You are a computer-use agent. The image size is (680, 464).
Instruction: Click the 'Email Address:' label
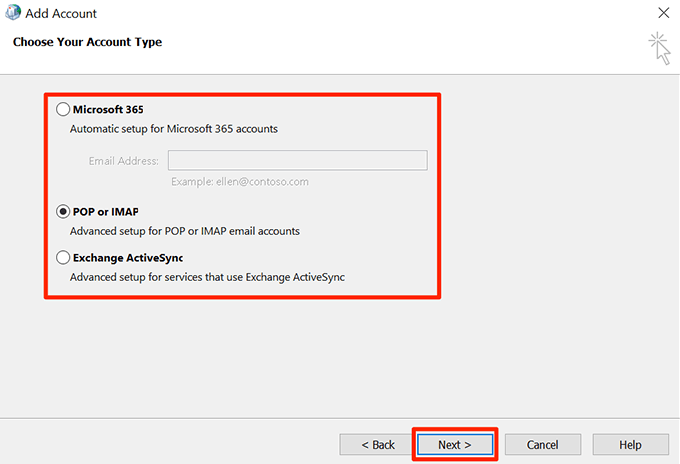124,161
